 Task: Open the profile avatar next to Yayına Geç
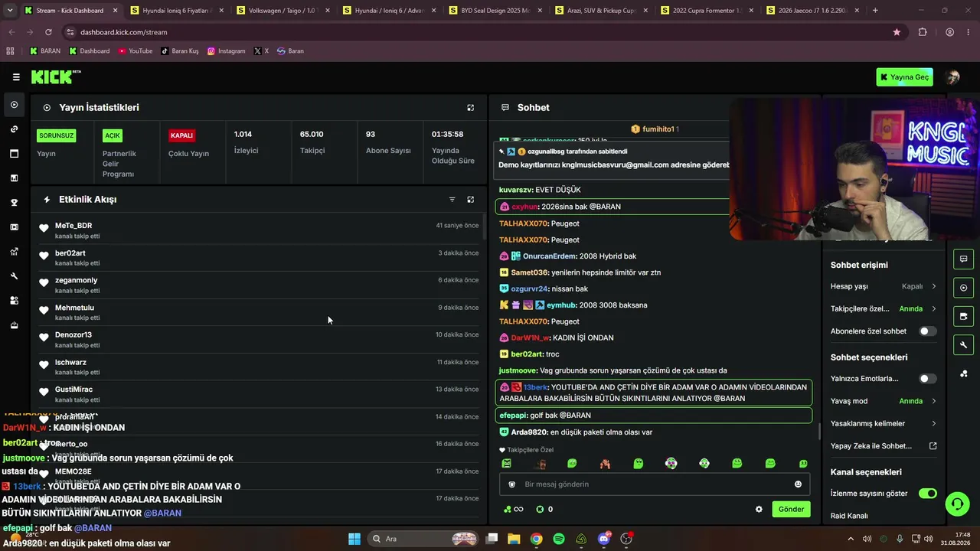[953, 77]
